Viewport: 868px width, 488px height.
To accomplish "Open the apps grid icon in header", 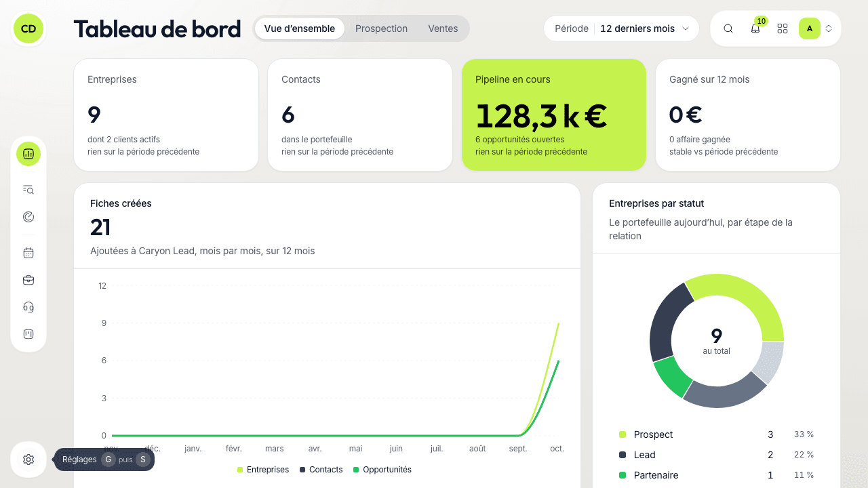I will click(783, 28).
